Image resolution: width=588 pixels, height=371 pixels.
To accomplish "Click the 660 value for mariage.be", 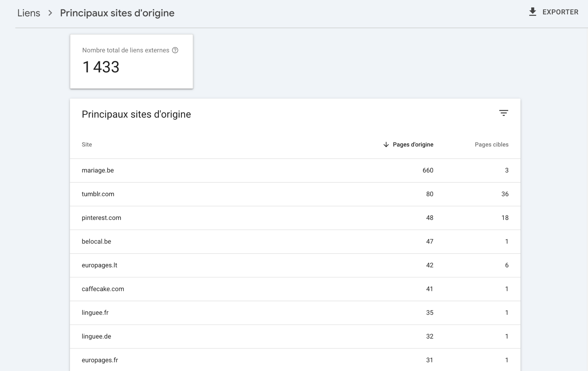I will coord(428,170).
